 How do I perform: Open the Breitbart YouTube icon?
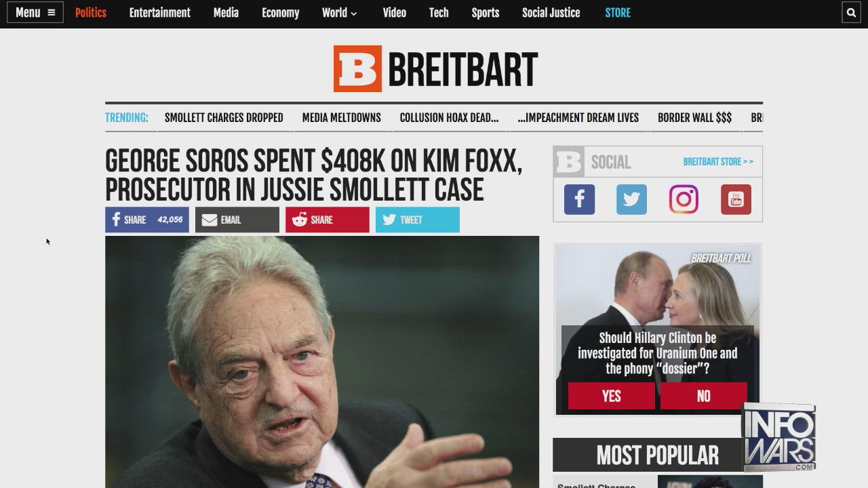pyautogui.click(x=736, y=199)
